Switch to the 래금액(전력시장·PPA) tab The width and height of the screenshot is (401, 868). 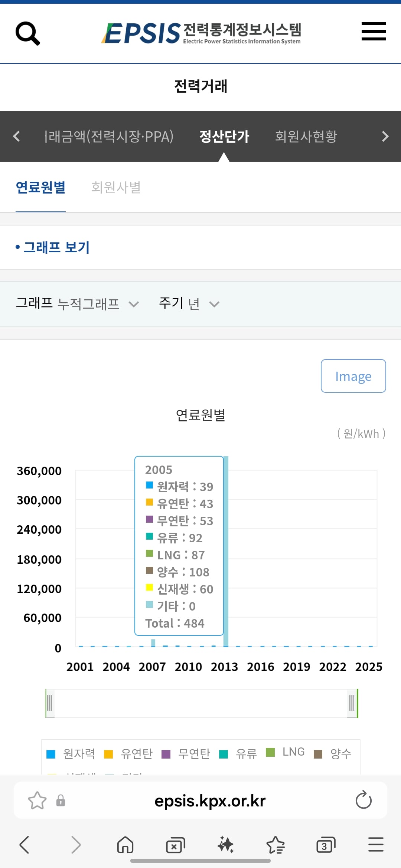click(x=109, y=137)
